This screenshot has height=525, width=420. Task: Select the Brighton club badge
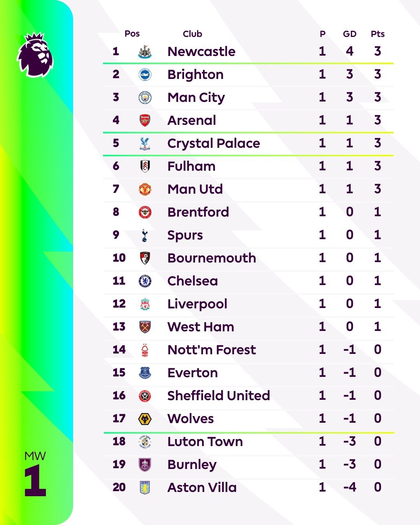145,75
